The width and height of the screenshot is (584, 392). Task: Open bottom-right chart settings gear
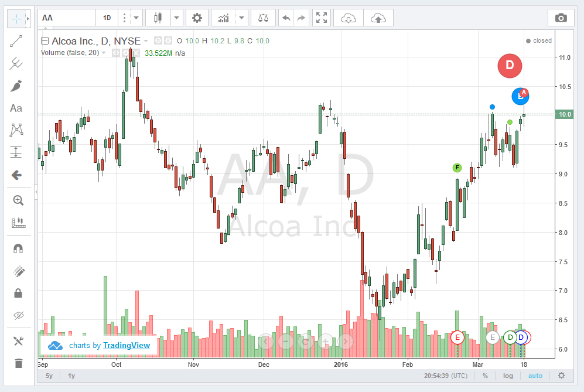tap(561, 376)
